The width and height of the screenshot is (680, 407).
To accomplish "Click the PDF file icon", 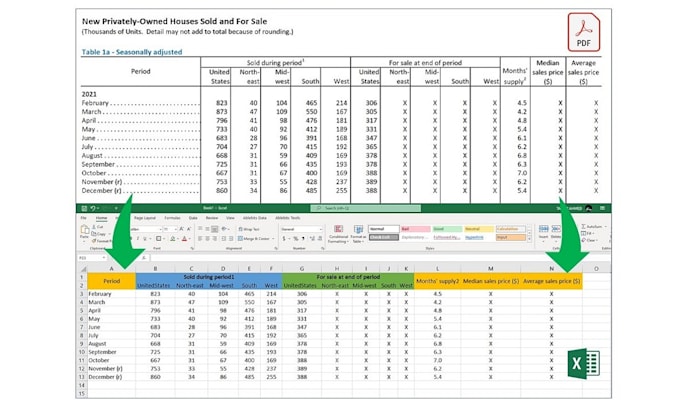I will [x=584, y=33].
